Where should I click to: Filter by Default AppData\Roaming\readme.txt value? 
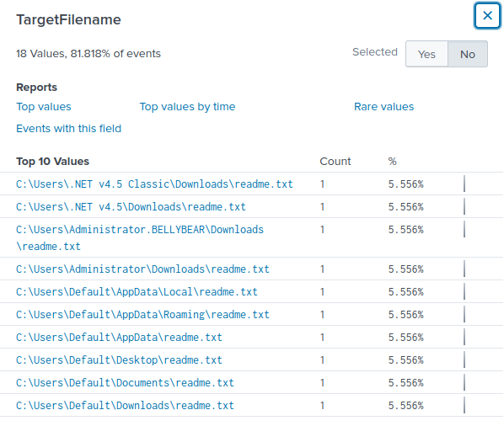pyautogui.click(x=142, y=315)
